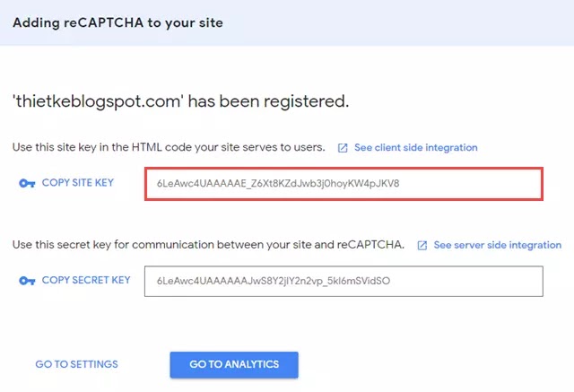Click the 'thietkeblogspot.com' domain name in the heading

97,101
